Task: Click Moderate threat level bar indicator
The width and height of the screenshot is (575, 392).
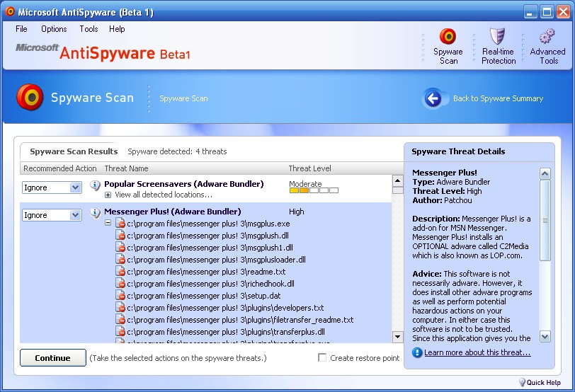Action: click(x=314, y=190)
